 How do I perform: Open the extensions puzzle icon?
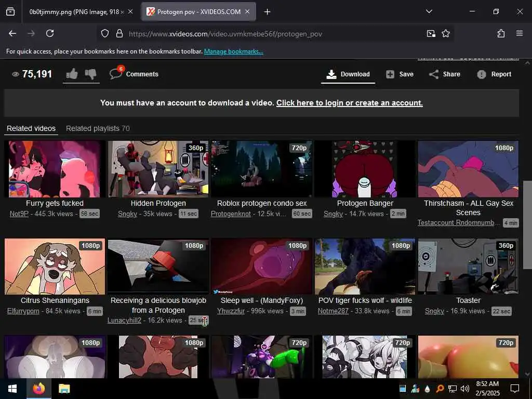click(501, 33)
